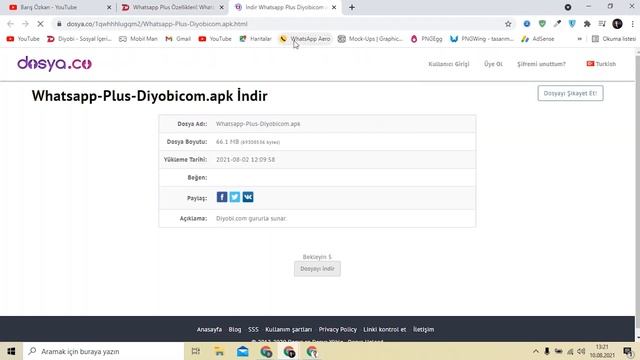Open Mail app from taskbar
This screenshot has height=360, width=640.
coord(242,351)
